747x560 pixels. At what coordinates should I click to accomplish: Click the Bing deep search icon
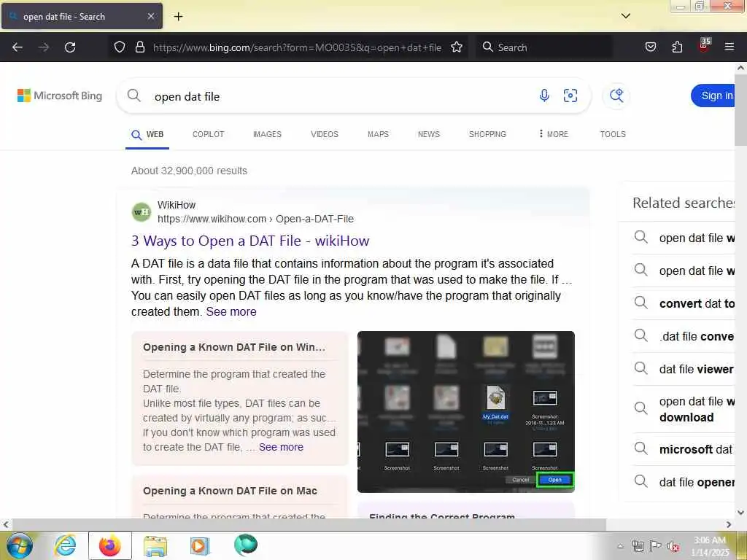616,96
